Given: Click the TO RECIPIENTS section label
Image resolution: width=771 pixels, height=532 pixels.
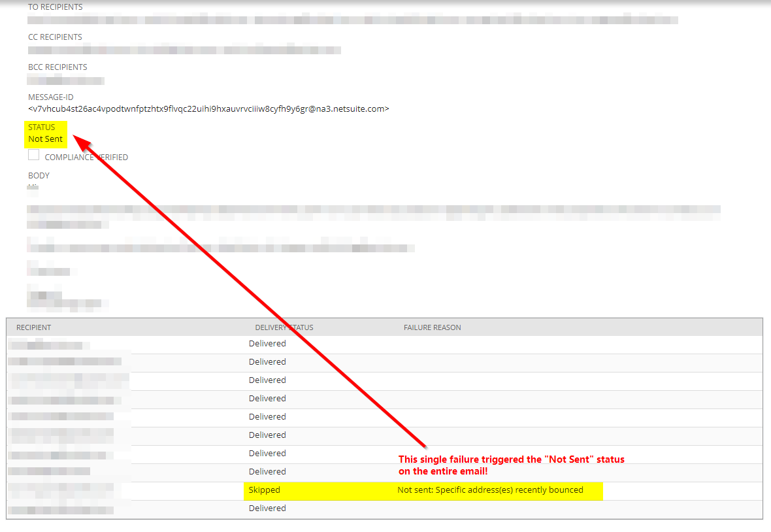Looking at the screenshot, I should [x=55, y=7].
